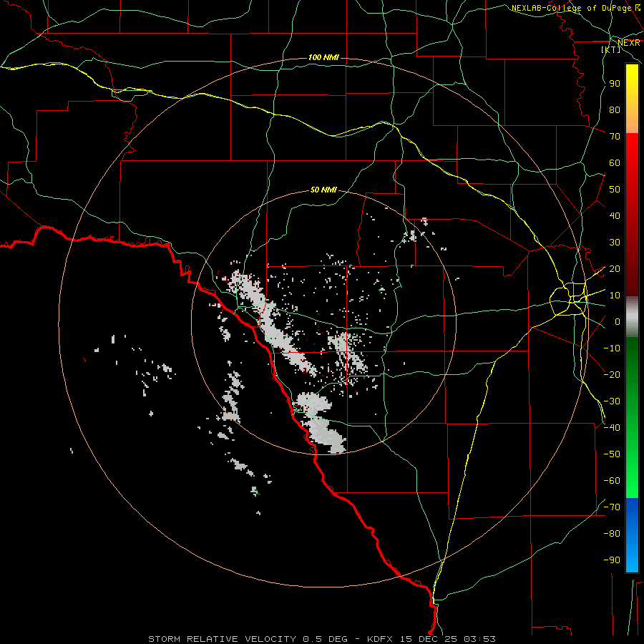The width and height of the screenshot is (644, 644).
Task: Click the 50 value on velocity scale
Action: tap(615, 190)
